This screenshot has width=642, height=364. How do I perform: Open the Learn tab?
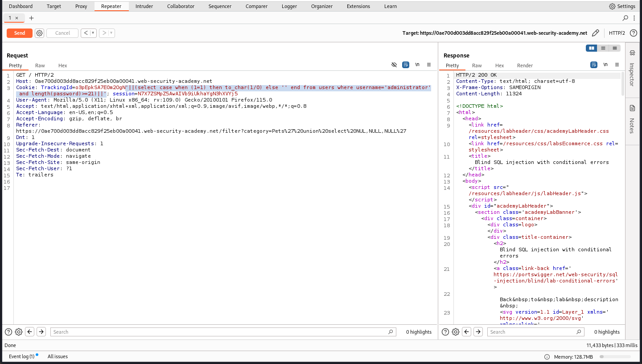391,6
